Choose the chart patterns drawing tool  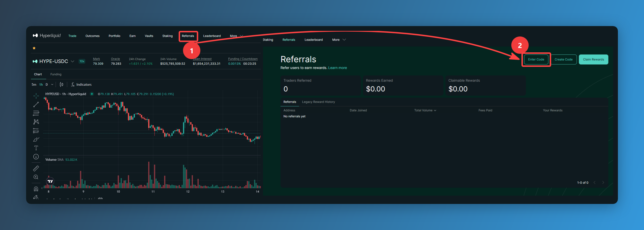pyautogui.click(x=36, y=122)
